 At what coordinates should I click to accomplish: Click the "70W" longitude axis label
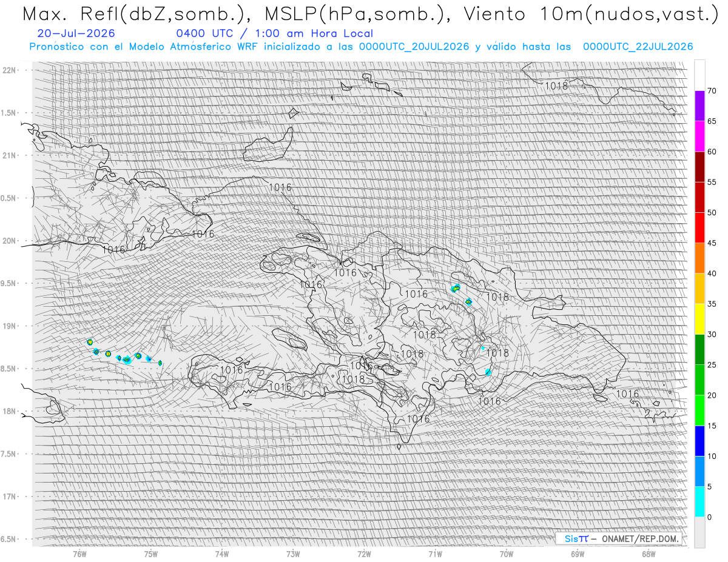pos(507,554)
